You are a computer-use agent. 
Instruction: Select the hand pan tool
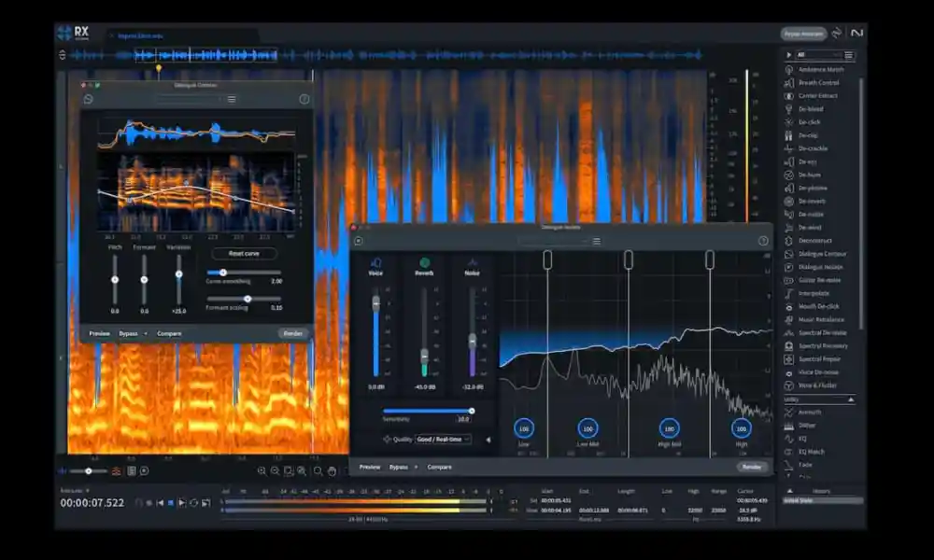coord(332,471)
